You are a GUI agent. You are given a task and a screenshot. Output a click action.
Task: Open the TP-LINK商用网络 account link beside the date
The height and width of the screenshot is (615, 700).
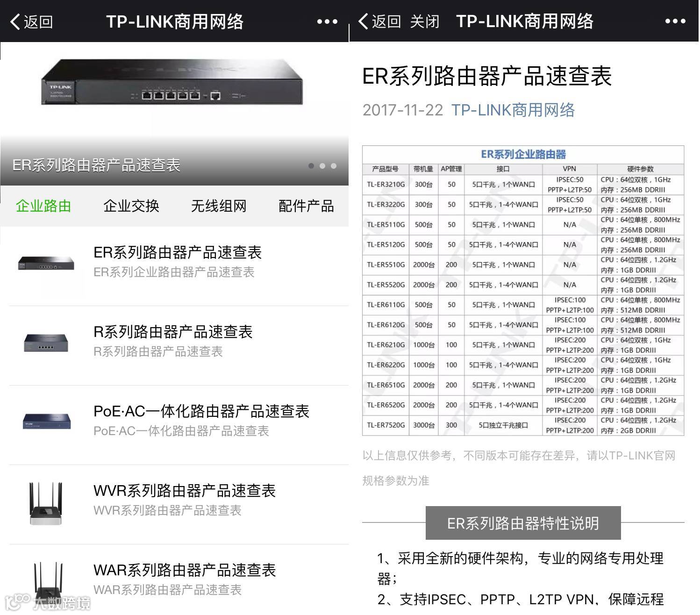[513, 110]
